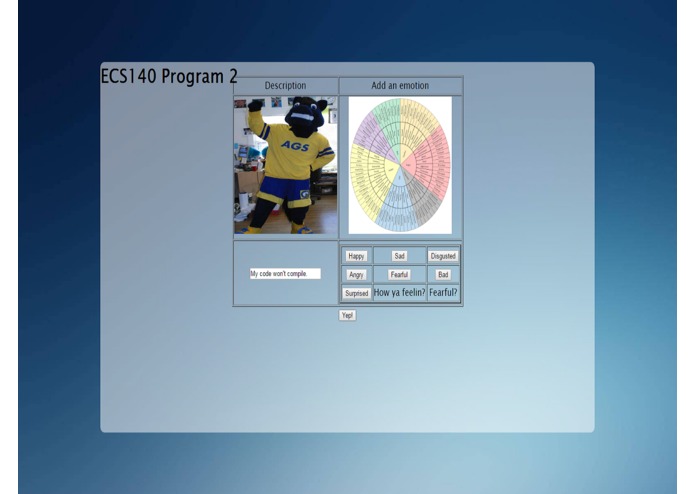695x494 pixels.
Task: Click the 'How ya feelin?' label
Action: [x=399, y=292]
